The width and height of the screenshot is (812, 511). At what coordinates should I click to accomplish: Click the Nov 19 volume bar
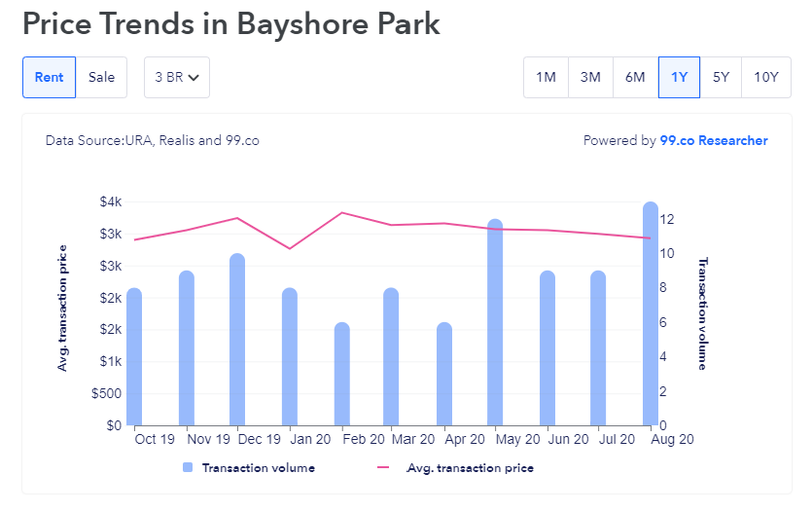pyautogui.click(x=187, y=347)
